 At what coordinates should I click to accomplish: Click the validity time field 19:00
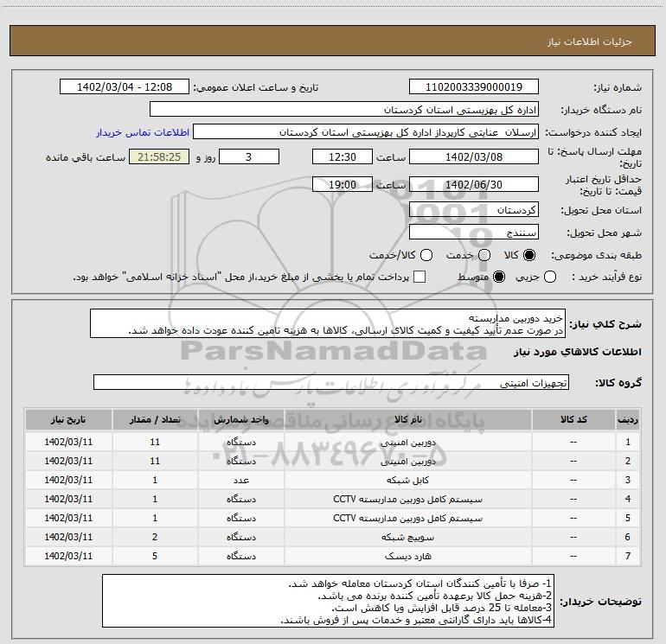(343, 185)
